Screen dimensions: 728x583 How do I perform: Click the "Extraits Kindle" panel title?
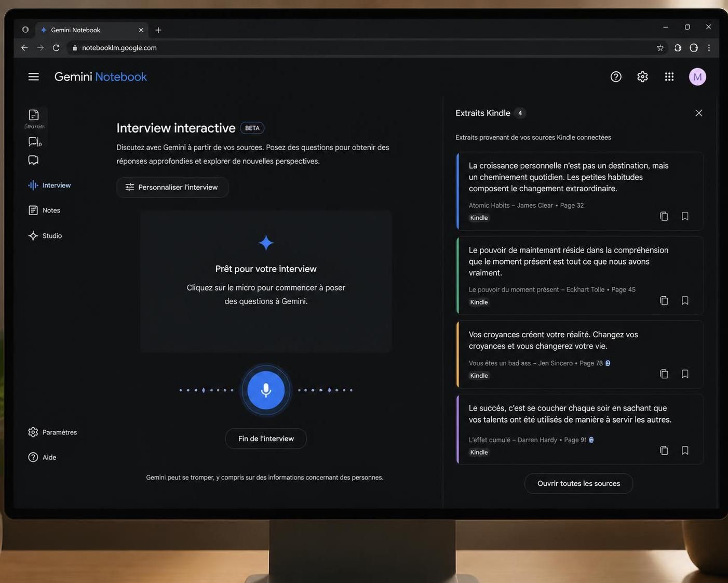pyautogui.click(x=483, y=113)
